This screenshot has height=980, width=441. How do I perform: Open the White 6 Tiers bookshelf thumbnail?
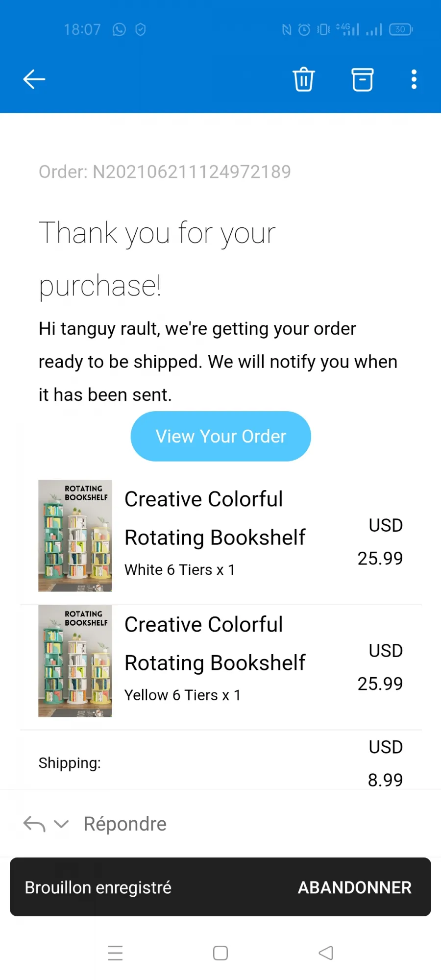click(x=75, y=536)
